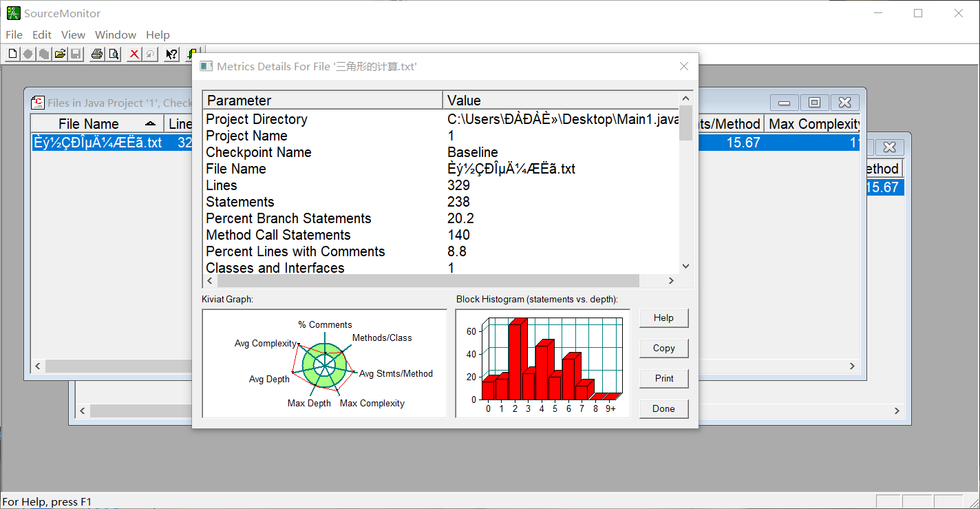Close the Files in Java Project window

845,103
